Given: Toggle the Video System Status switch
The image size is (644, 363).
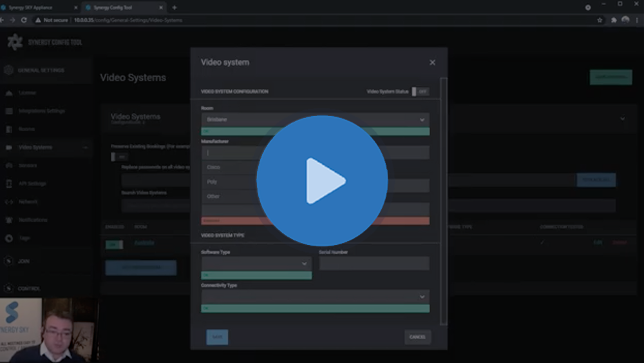Looking at the screenshot, I should click(420, 92).
